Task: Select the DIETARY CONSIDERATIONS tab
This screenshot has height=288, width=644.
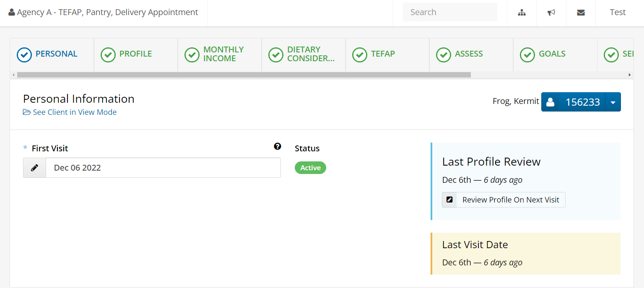Action: tap(303, 54)
